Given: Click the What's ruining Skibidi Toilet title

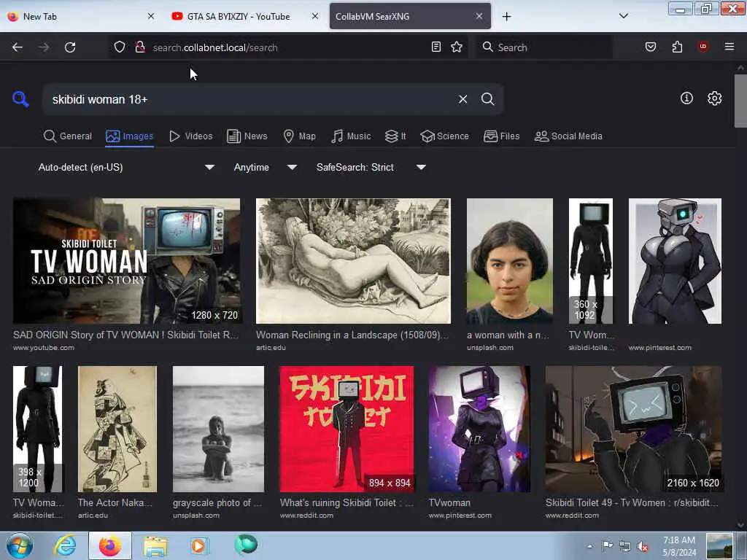Looking at the screenshot, I should click(347, 503).
